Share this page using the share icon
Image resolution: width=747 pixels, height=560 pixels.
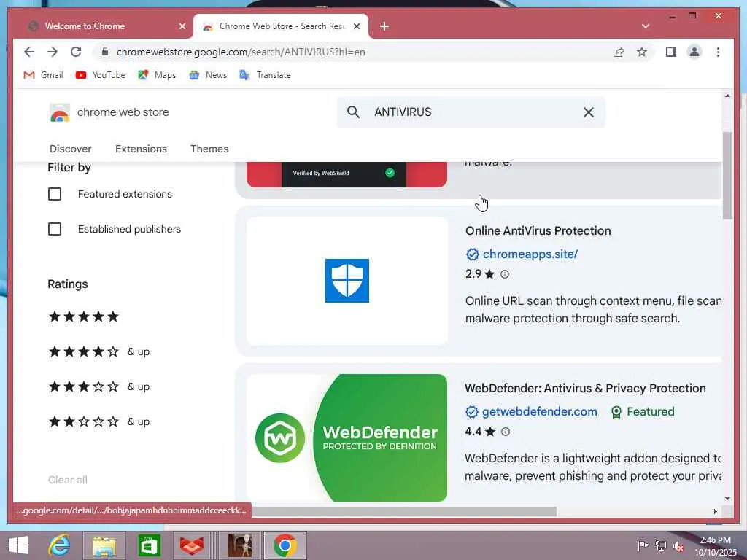[x=619, y=52]
